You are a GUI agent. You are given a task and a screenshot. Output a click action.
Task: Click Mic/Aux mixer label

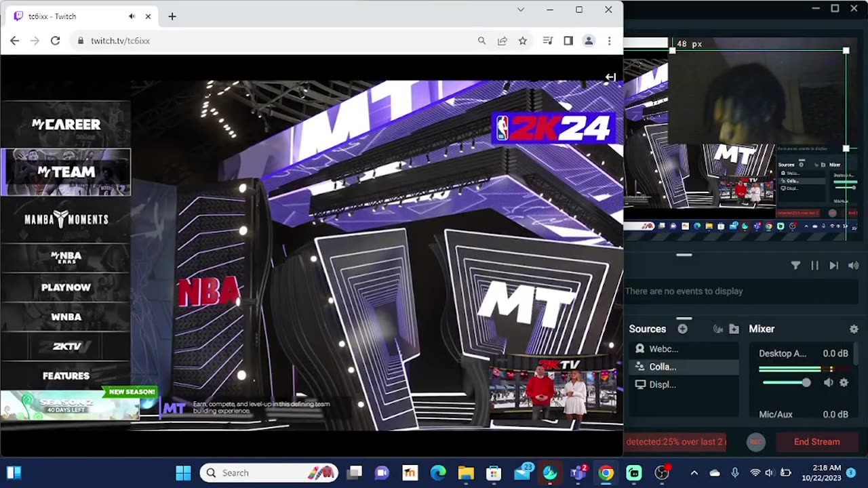coord(775,414)
